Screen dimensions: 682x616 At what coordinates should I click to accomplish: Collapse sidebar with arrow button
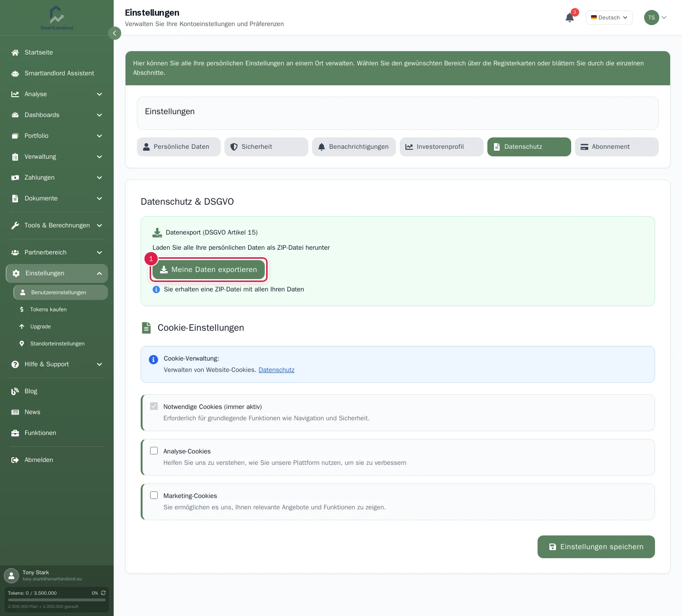[x=115, y=33]
